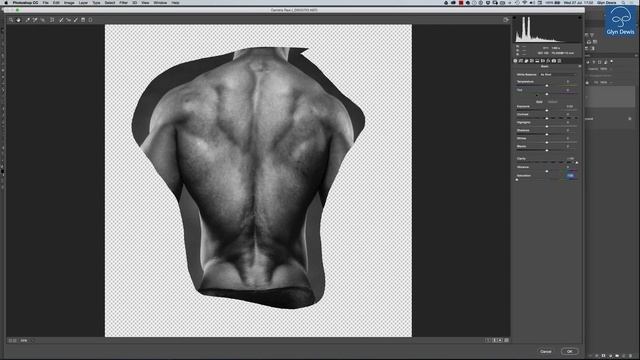The width and height of the screenshot is (640, 360).
Task: Open the Filter menu
Action: pyautogui.click(x=123, y=2)
